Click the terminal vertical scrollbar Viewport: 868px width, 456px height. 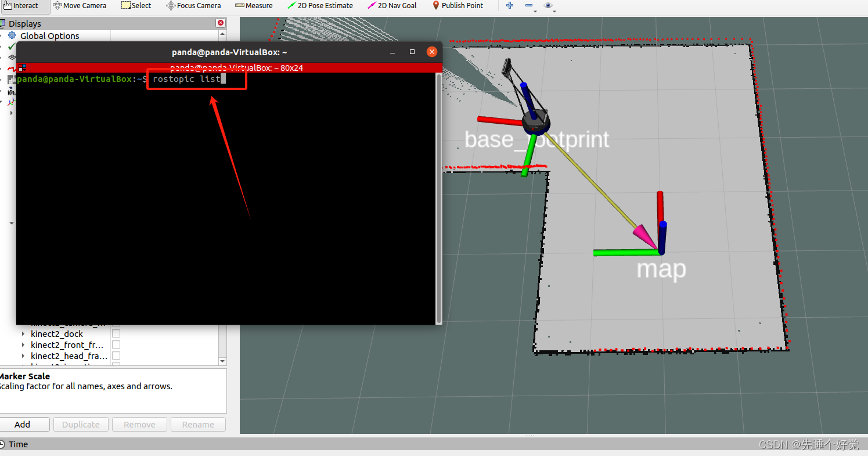(439, 198)
